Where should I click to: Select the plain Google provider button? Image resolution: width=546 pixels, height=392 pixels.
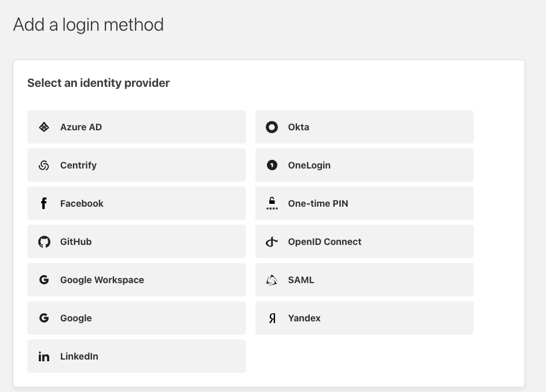pyautogui.click(x=137, y=318)
